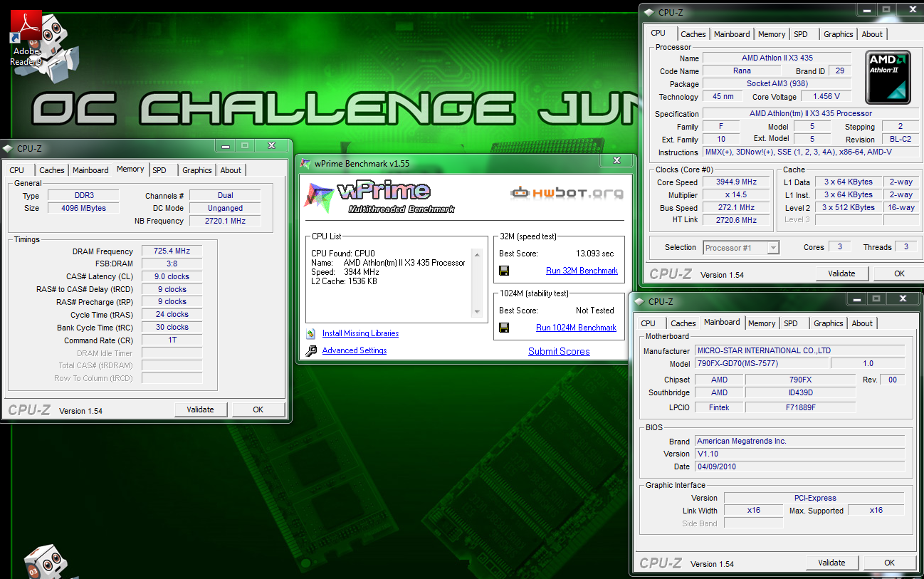Click the Not Tested 1024M score
The width and height of the screenshot is (924, 579).
pyautogui.click(x=595, y=311)
